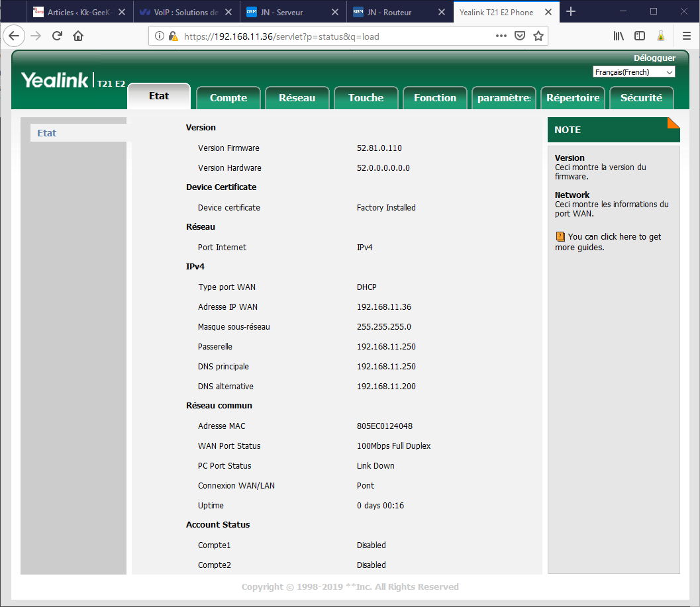Click the Délogguer logout link

[654, 58]
